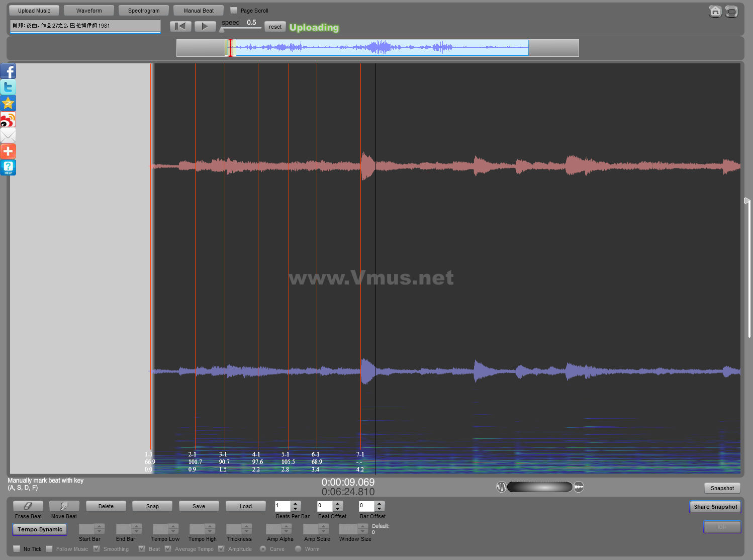Save the beat markings
Viewport: 753px width, 560px height.
click(x=199, y=506)
